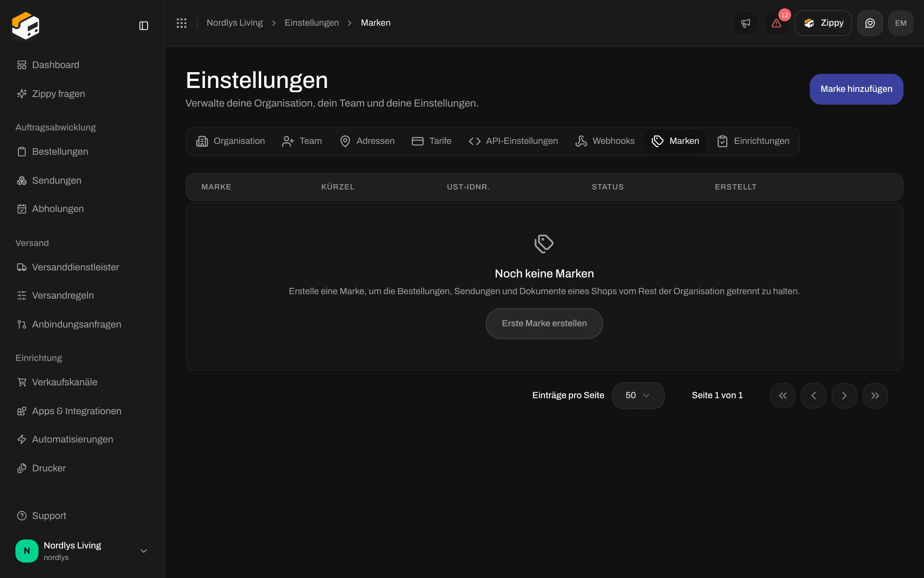Collapse the sidebar with the panel icon

[x=143, y=26]
